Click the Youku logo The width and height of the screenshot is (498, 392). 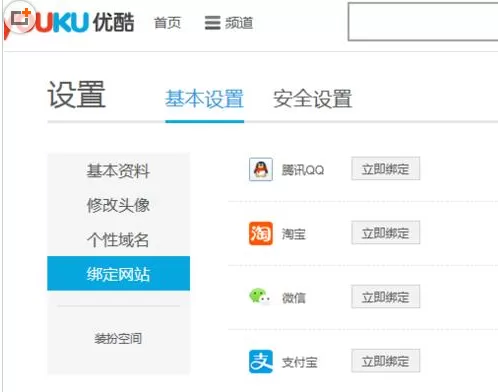(x=69, y=22)
